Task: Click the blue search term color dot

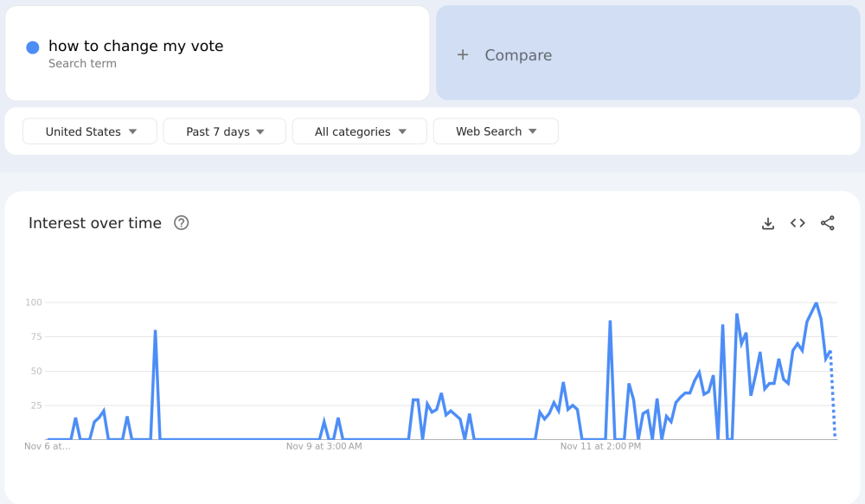Action: coord(33,48)
